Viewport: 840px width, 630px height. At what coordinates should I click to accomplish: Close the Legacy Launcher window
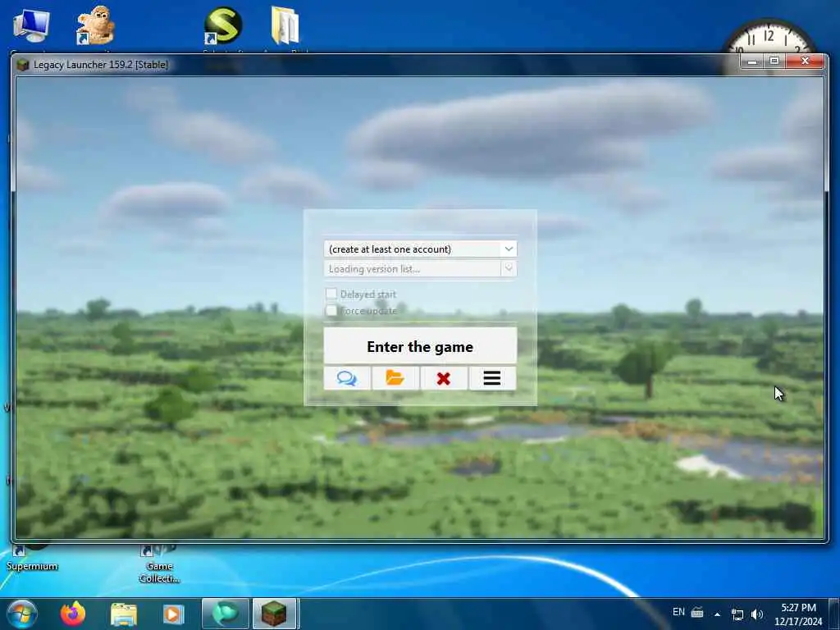805,62
